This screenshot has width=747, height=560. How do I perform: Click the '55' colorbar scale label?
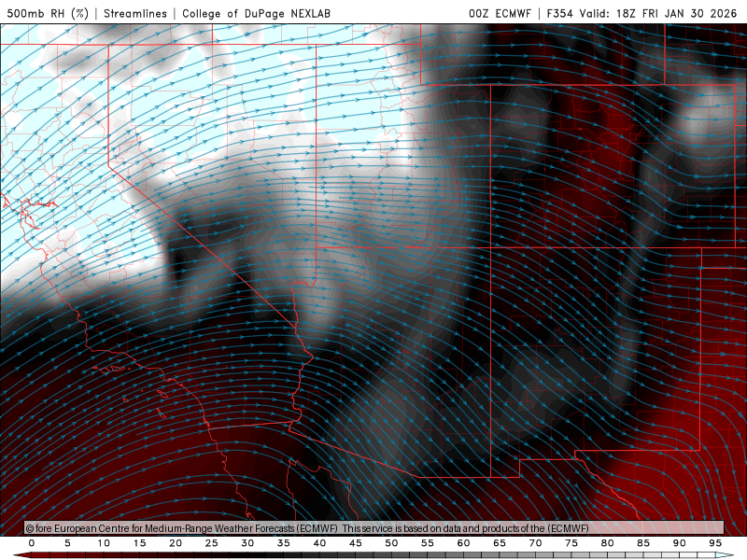pyautogui.click(x=428, y=543)
